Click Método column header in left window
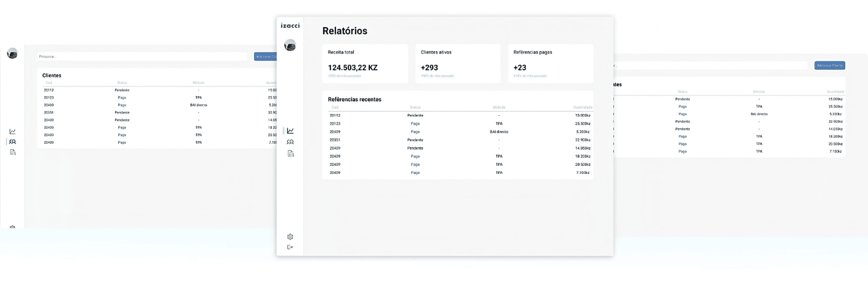The image size is (868, 291). 198,82
